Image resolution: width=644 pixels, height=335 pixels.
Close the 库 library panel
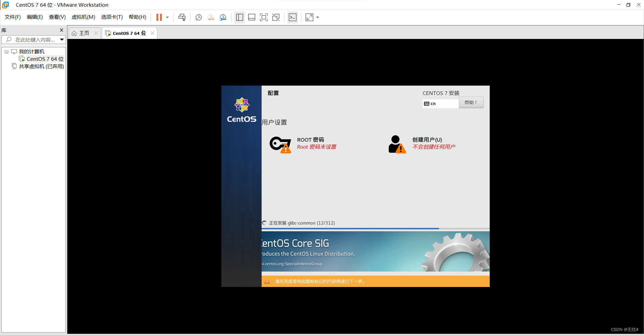pos(61,30)
